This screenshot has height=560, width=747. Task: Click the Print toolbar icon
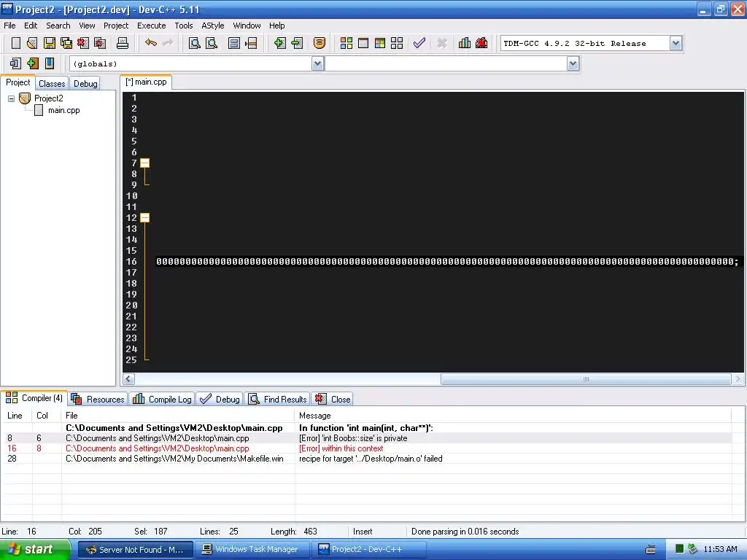(x=123, y=43)
